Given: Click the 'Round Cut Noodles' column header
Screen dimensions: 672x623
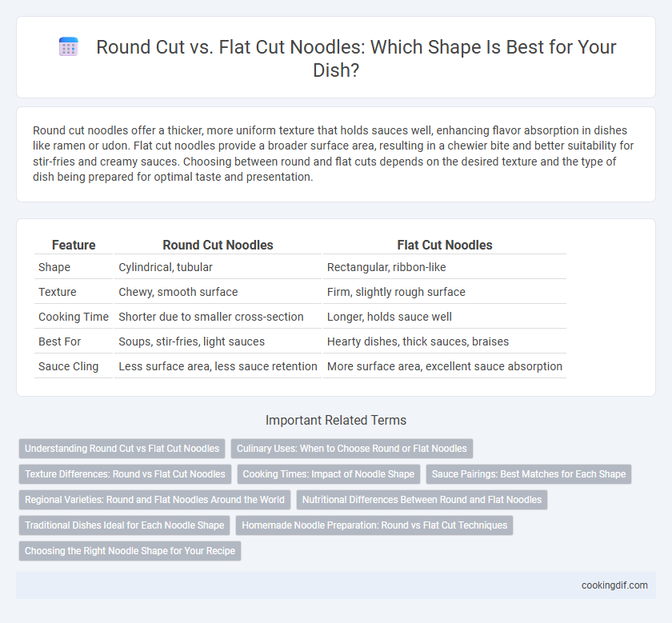Looking at the screenshot, I should point(218,245).
